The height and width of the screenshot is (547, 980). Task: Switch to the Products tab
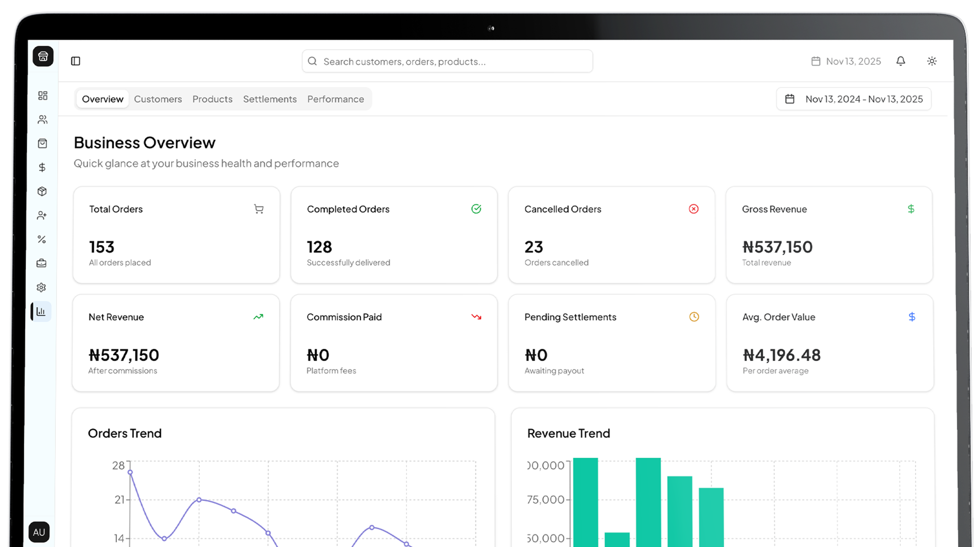(x=212, y=99)
